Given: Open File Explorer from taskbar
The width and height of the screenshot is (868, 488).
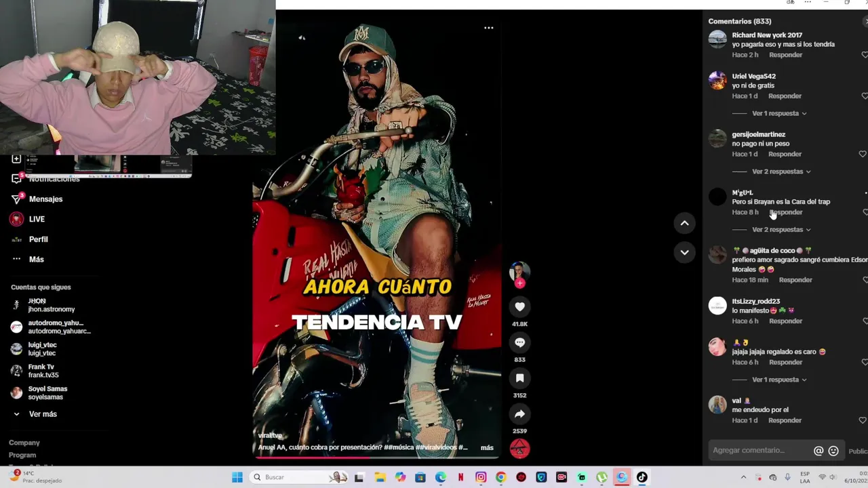Looking at the screenshot, I should point(380,477).
